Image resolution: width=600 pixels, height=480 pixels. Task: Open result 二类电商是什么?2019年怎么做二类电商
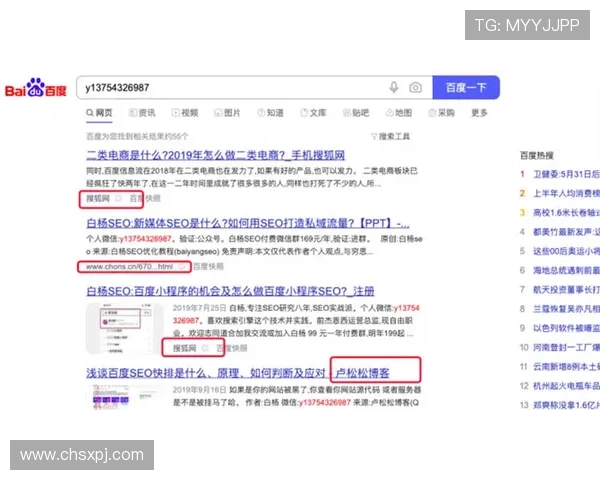pos(216,155)
